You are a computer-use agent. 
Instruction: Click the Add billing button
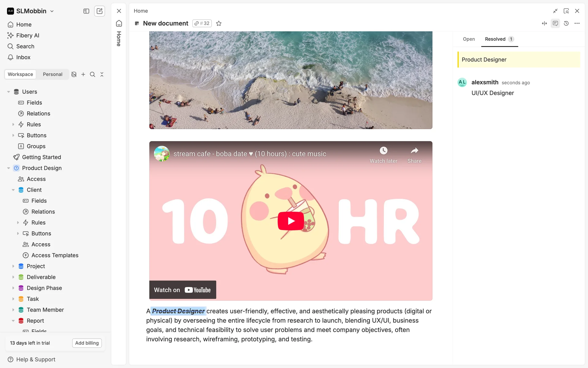[x=87, y=343]
